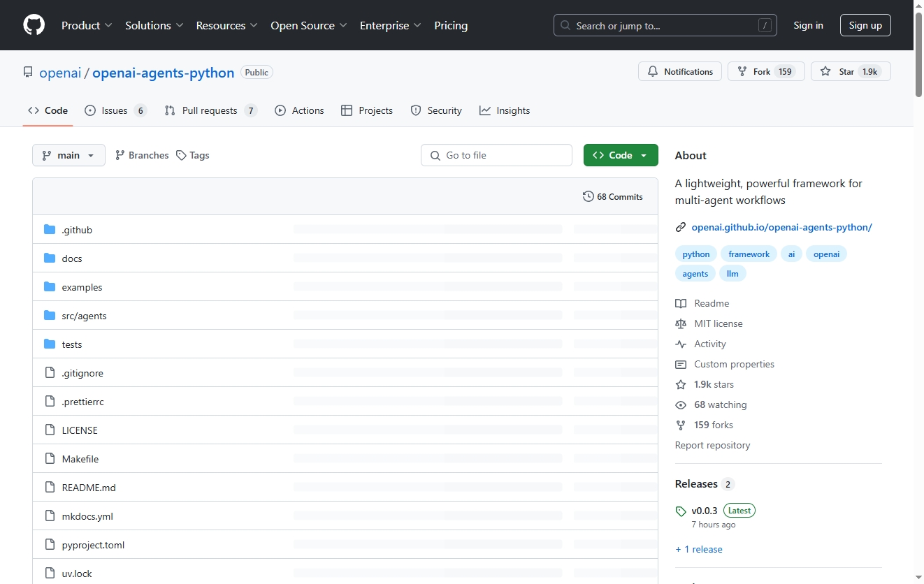
Task: Open the mkdocs.yml file
Action: click(x=87, y=516)
